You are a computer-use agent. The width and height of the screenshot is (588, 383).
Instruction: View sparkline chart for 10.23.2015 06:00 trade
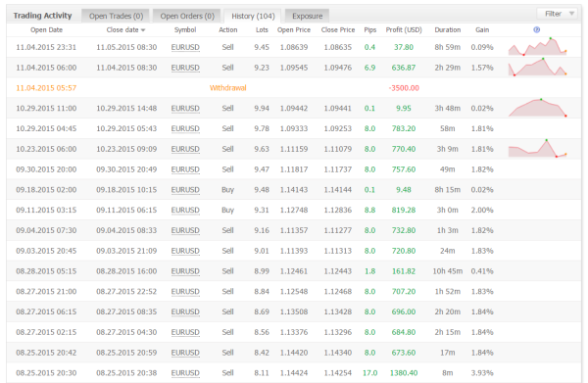pos(537,149)
